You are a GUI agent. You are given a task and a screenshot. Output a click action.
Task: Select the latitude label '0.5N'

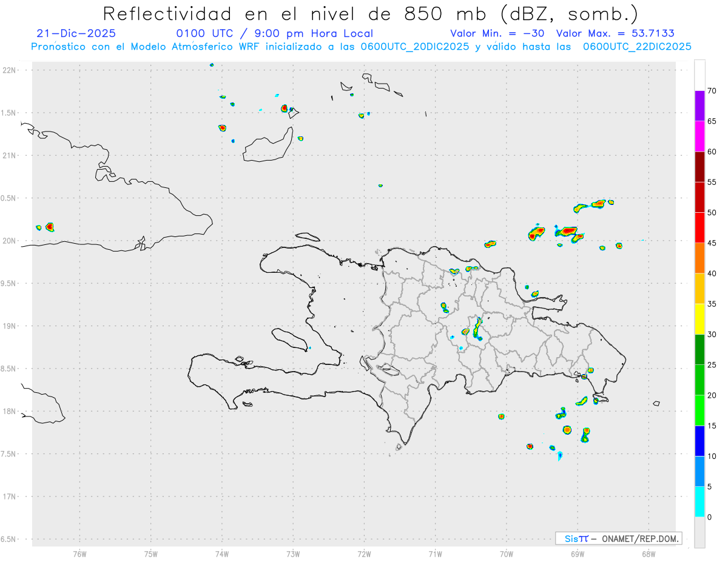9,198
